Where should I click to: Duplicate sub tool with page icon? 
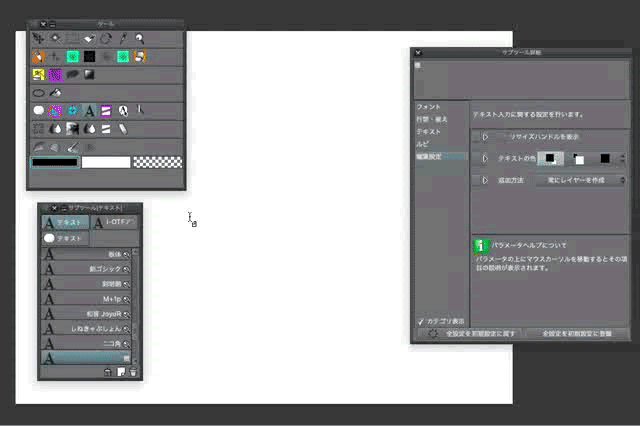point(121,372)
